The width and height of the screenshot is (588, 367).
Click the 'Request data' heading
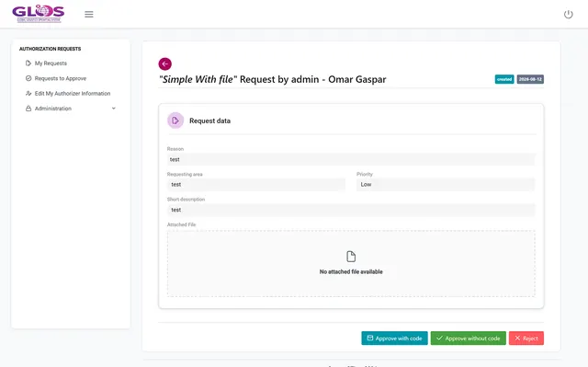click(210, 120)
